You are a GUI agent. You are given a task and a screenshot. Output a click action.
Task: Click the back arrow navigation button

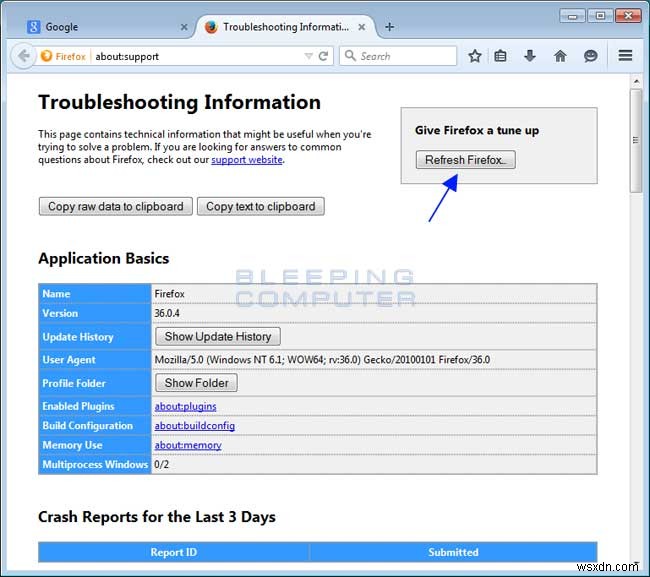tap(24, 56)
